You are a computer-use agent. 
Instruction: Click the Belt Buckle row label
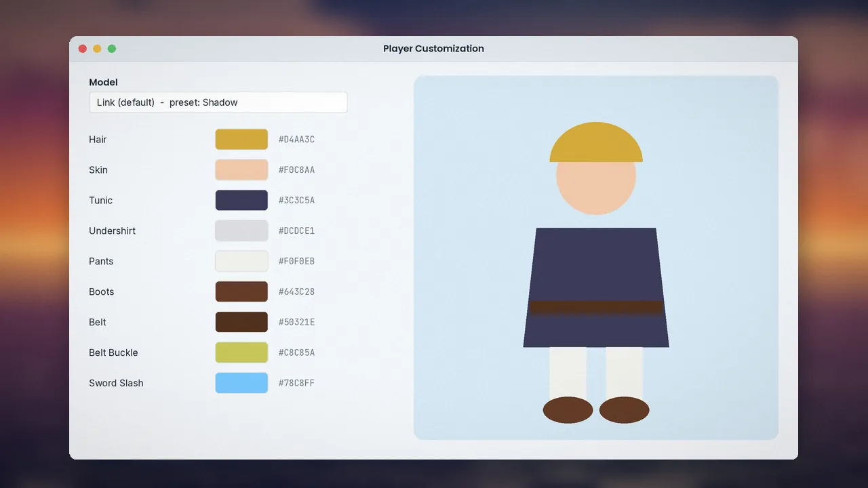pos(113,353)
